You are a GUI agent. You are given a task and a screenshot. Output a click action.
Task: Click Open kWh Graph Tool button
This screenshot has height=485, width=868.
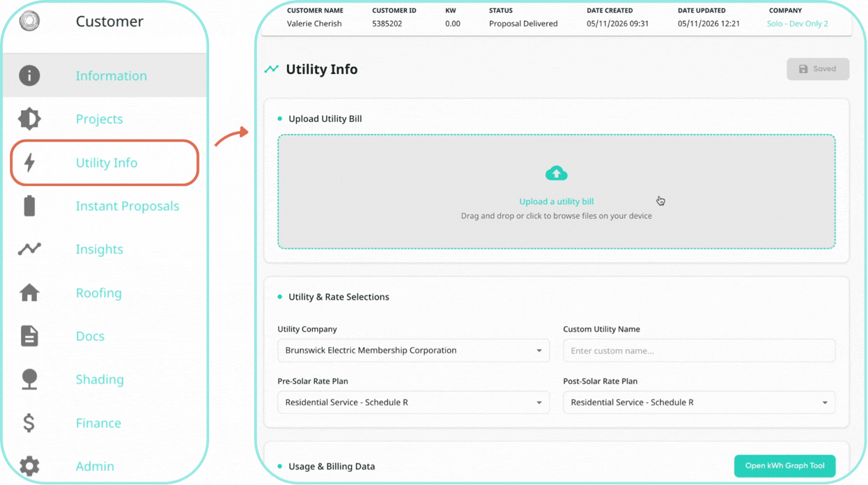click(784, 466)
